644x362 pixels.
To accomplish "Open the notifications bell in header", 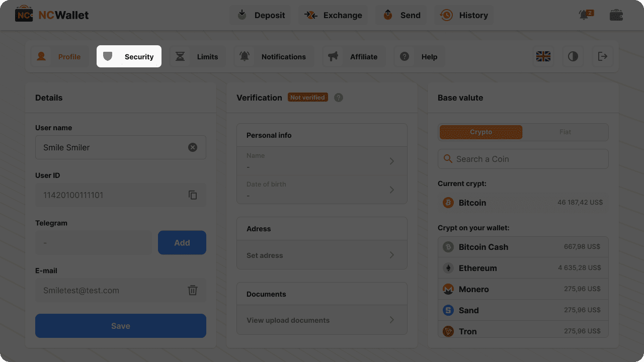I will point(585,15).
